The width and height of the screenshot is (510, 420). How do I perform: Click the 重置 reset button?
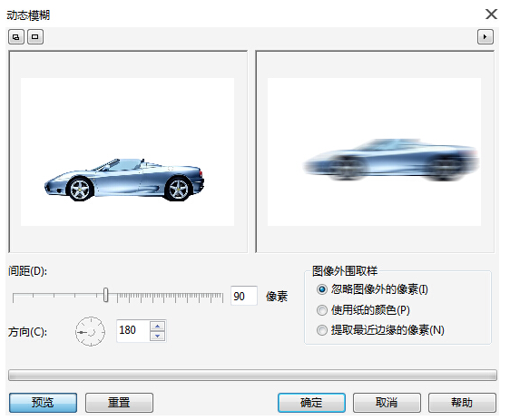pyautogui.click(x=119, y=403)
